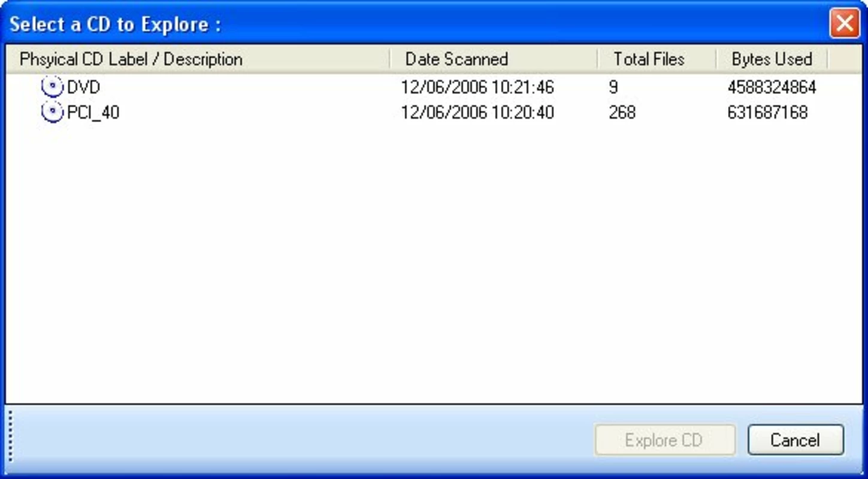Screen dimensions: 868x479
Task: Click the disc icon beside DVD
Action: pyautogui.click(x=52, y=87)
